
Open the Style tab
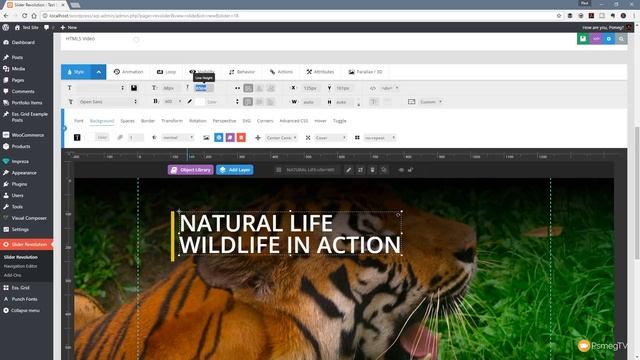coord(76,72)
